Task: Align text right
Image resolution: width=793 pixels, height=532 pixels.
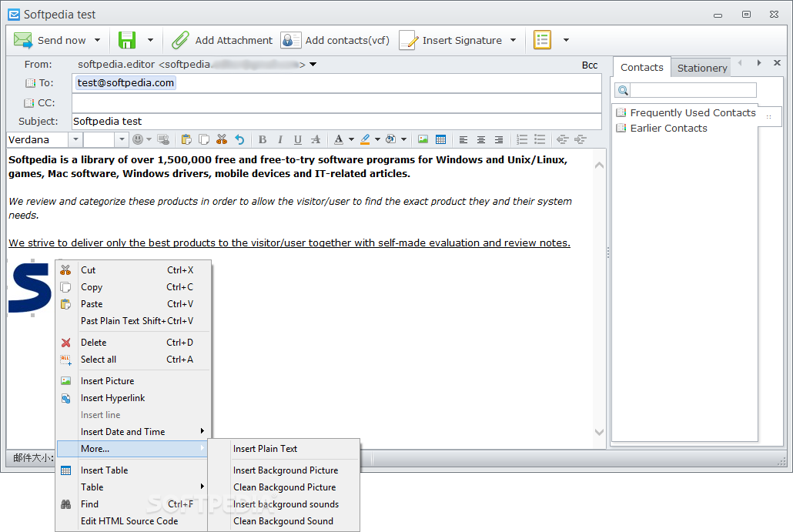Action: (499, 139)
